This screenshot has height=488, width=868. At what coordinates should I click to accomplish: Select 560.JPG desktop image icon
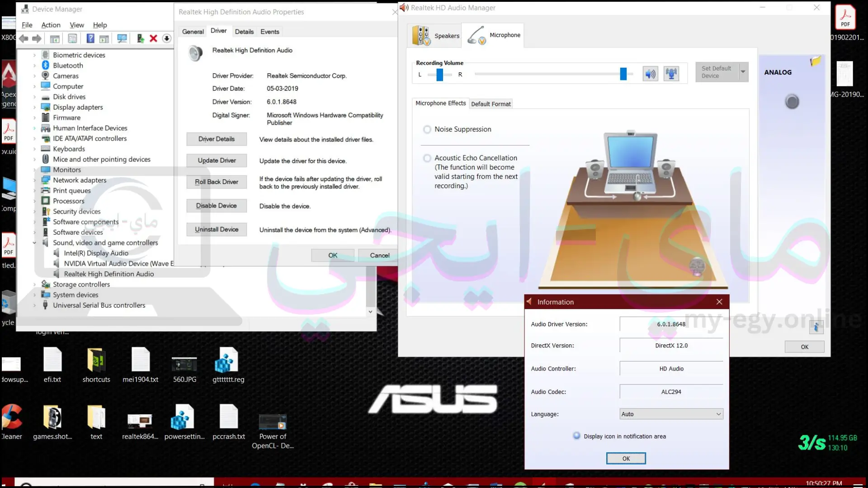(x=184, y=368)
